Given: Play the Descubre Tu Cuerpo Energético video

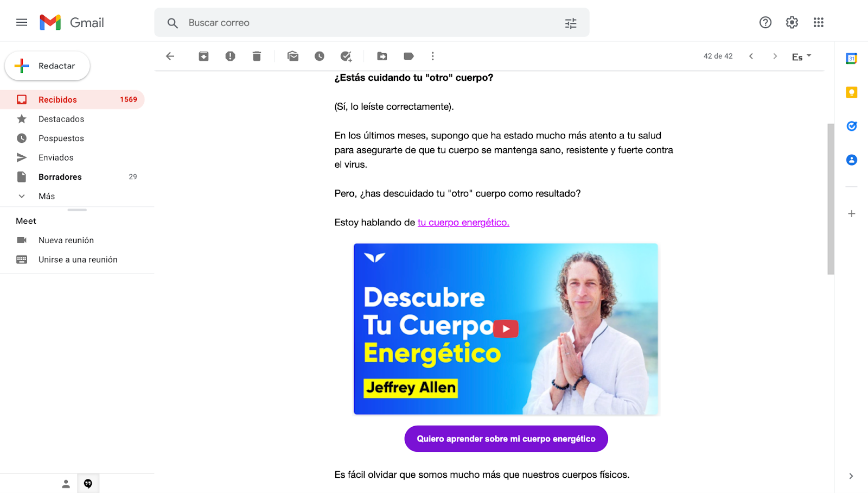Looking at the screenshot, I should 506,328.
